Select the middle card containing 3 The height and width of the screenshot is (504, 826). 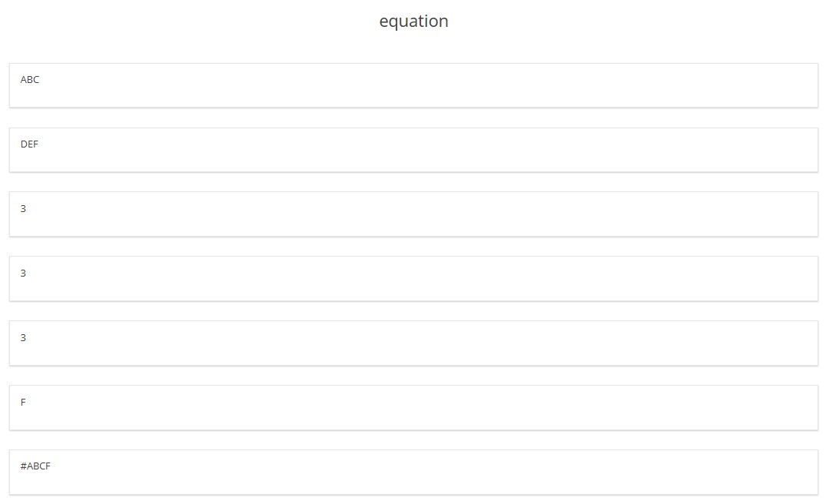(413, 279)
